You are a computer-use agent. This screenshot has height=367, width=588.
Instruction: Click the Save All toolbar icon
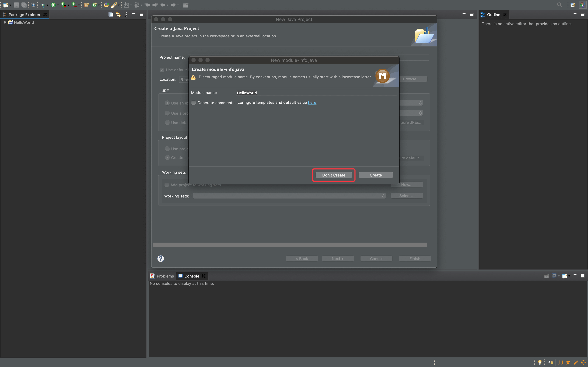point(24,5)
